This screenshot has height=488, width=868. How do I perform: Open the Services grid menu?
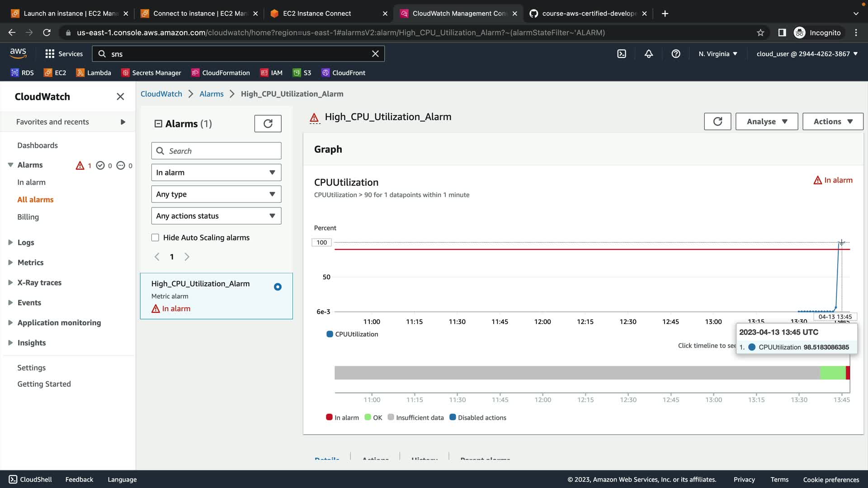coord(64,54)
